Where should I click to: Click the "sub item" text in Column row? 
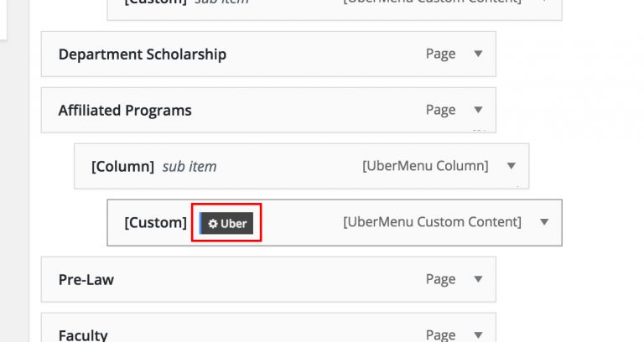(x=190, y=167)
